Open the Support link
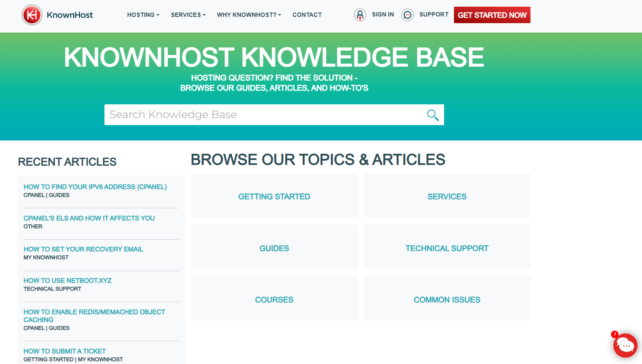The height and width of the screenshot is (364, 642). coord(434,15)
